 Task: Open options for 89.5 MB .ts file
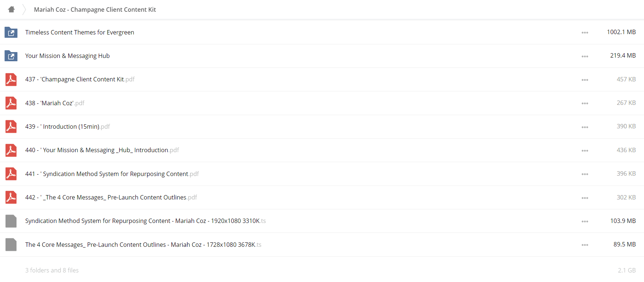tap(585, 245)
